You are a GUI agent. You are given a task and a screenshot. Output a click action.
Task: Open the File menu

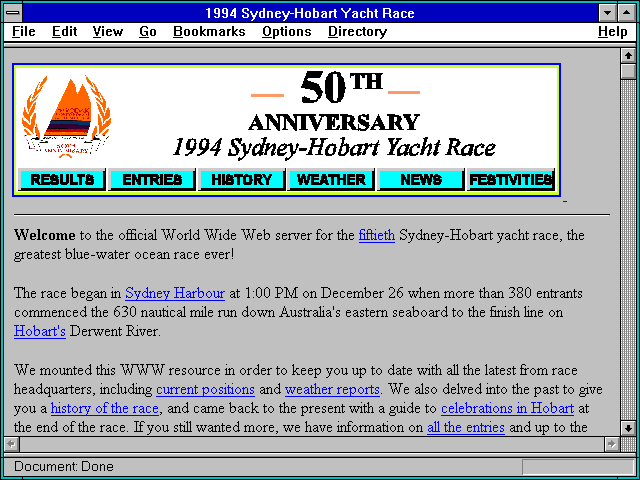click(x=23, y=32)
